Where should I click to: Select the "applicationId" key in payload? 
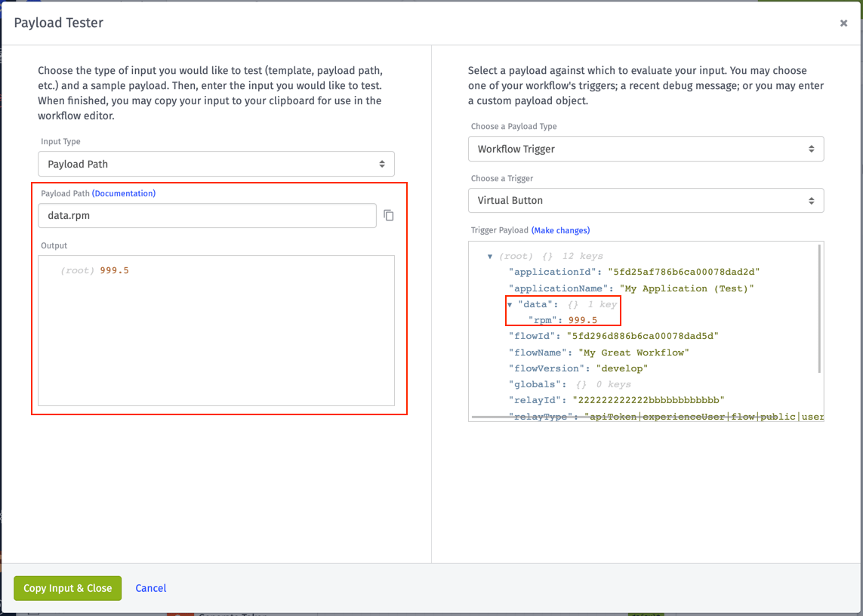click(x=555, y=272)
